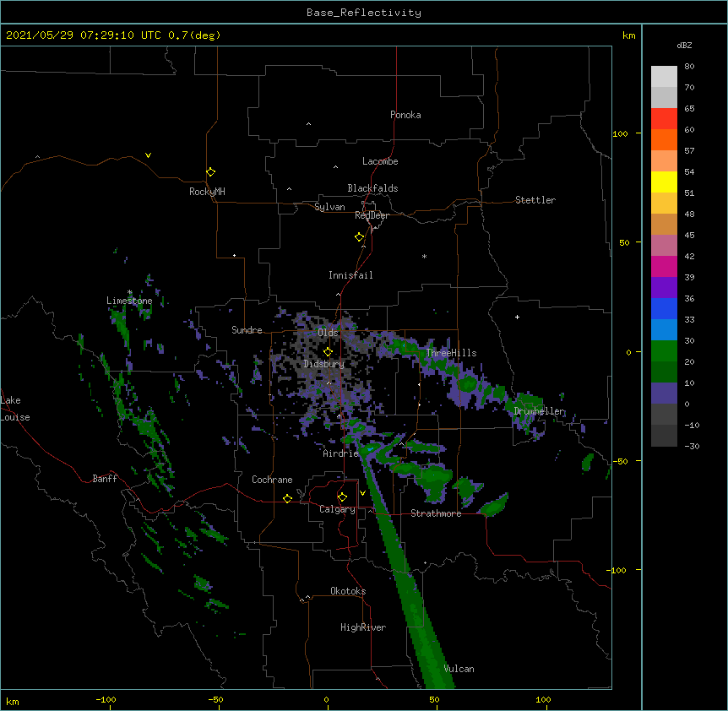This screenshot has height=711, width=728.
Task: Click the Limestone label
Action: coord(129,301)
